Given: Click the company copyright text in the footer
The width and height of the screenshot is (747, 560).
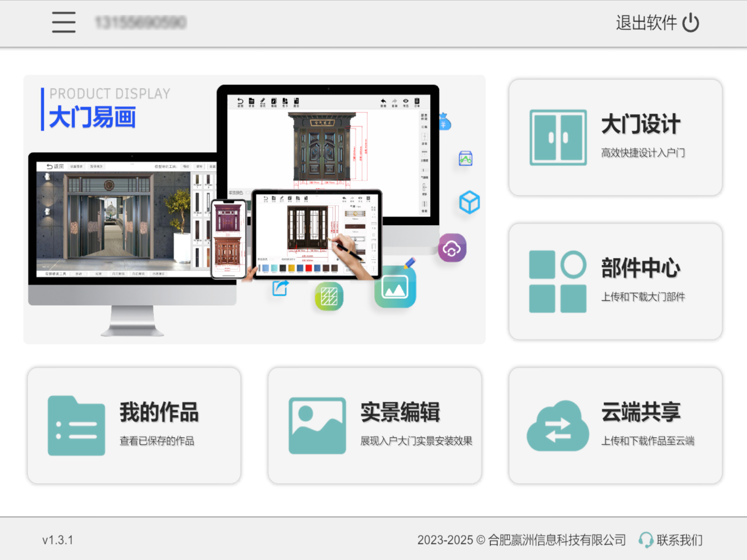Looking at the screenshot, I should 521,540.
